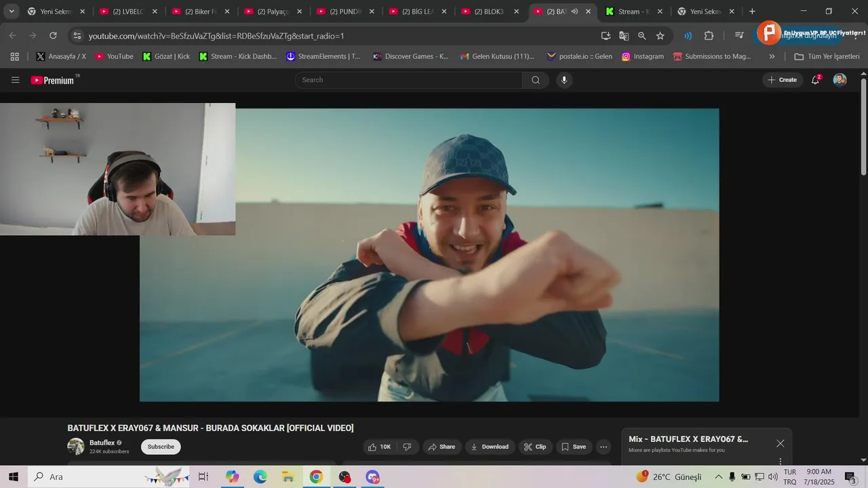
Task: Open the Windows Start menu
Action: 14,476
